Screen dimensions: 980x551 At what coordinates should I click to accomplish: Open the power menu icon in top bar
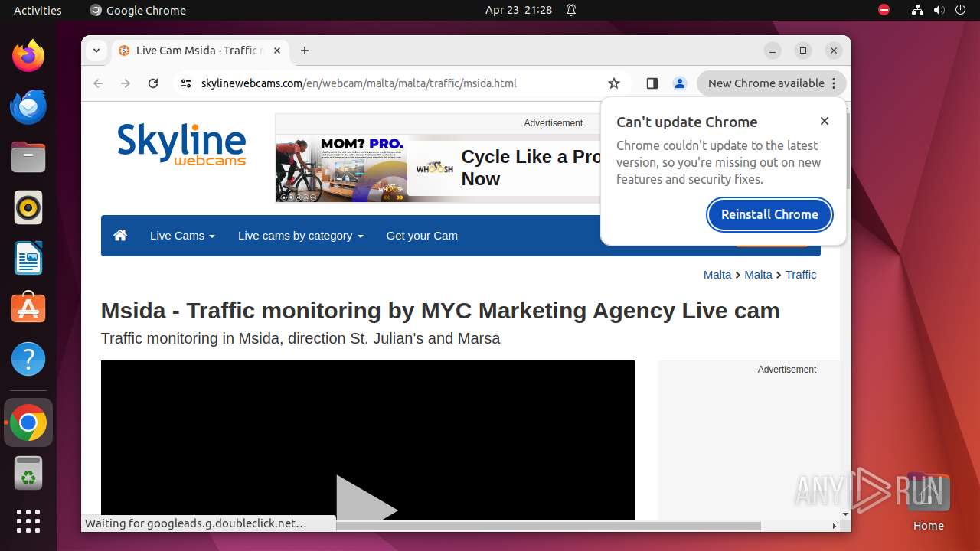(x=961, y=10)
